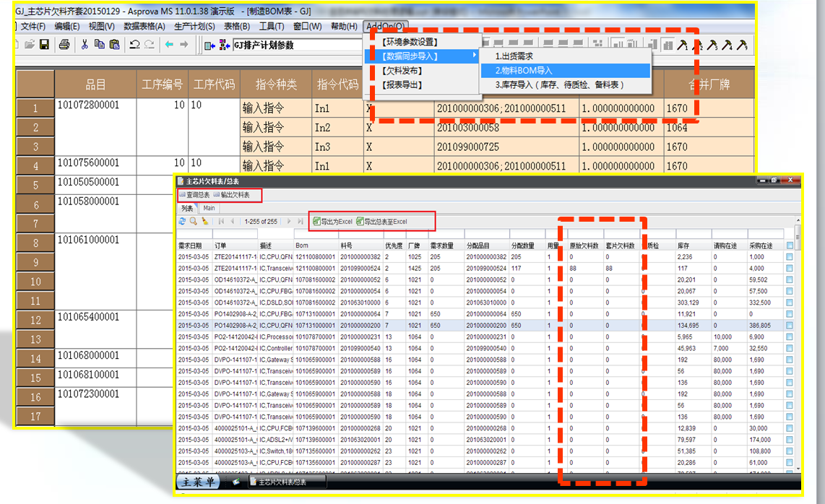
Task: Jump to the last page of records
Action: click(300, 222)
